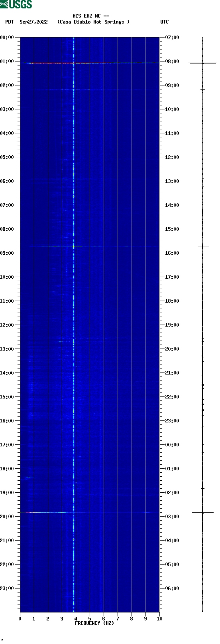220x644 pixels.
Task: Click the large seismogram spike near 08:00 UTC
Action: (x=202, y=63)
